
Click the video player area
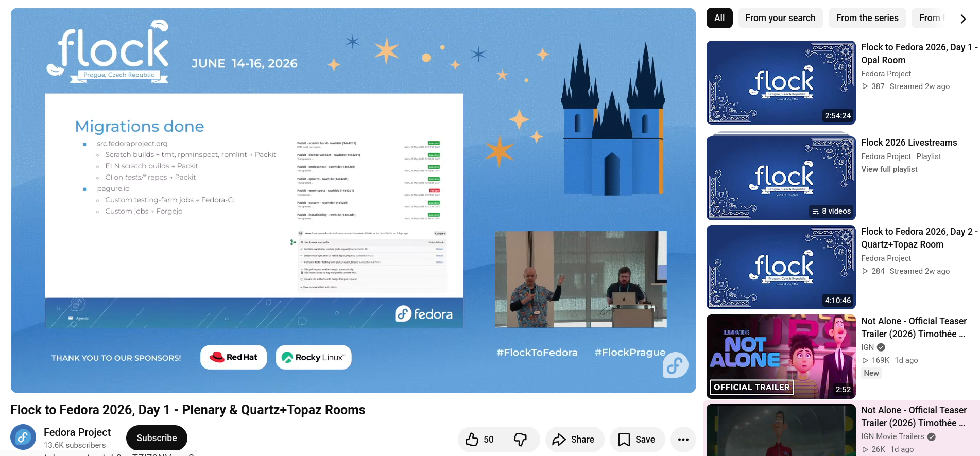coord(353,200)
